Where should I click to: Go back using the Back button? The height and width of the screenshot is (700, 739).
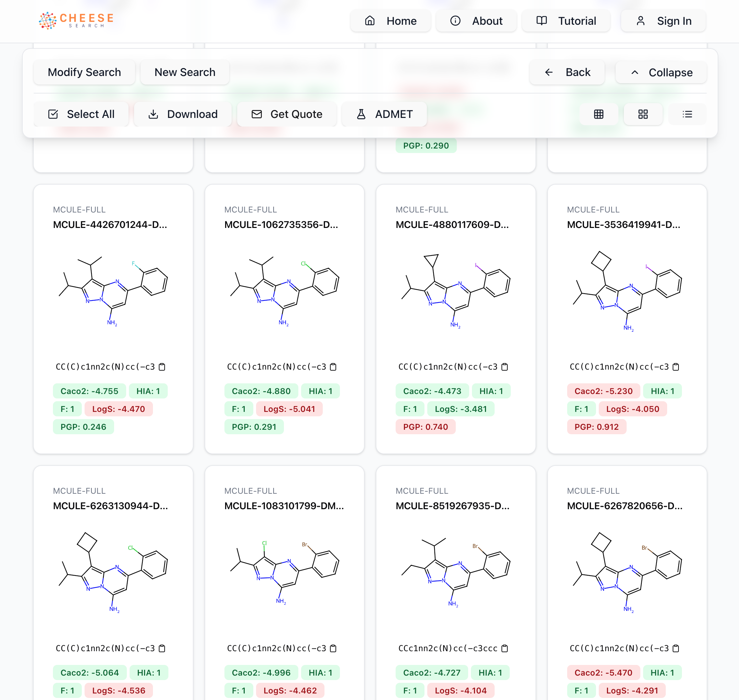[567, 73]
